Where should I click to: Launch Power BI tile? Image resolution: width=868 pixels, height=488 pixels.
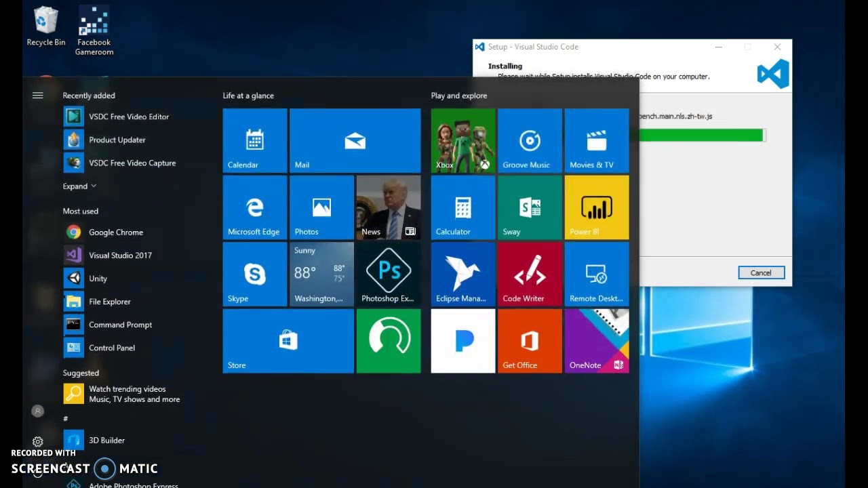click(x=597, y=207)
